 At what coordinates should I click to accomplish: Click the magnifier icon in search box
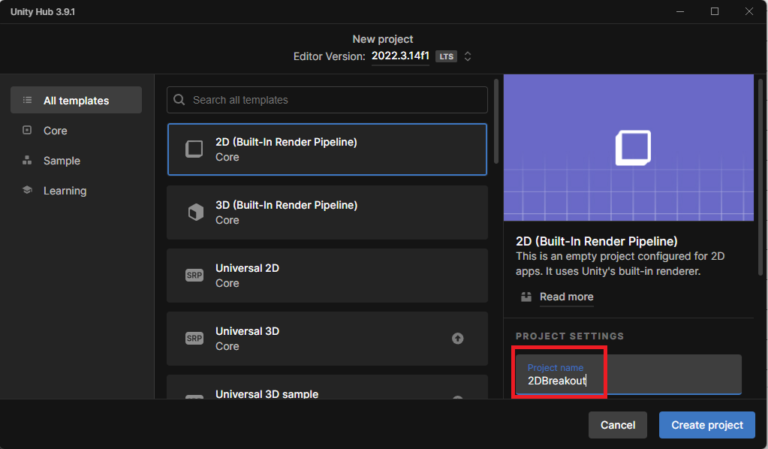pos(179,100)
